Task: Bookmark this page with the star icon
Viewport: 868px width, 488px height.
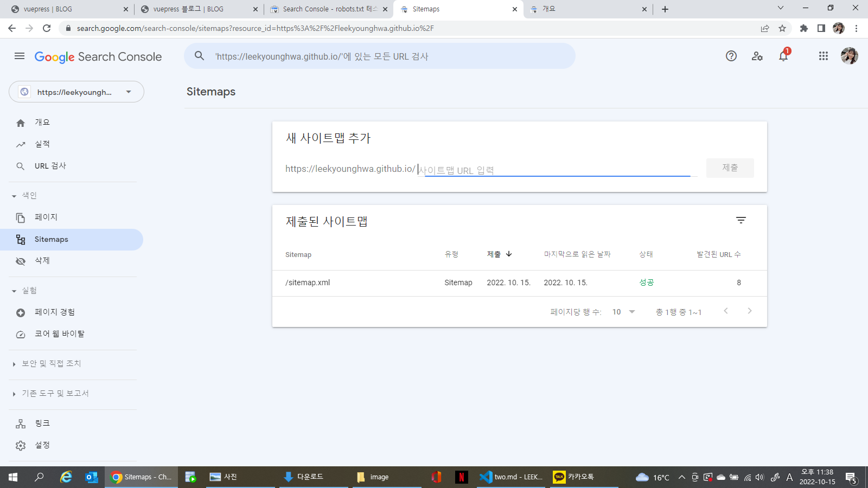Action: [x=782, y=28]
